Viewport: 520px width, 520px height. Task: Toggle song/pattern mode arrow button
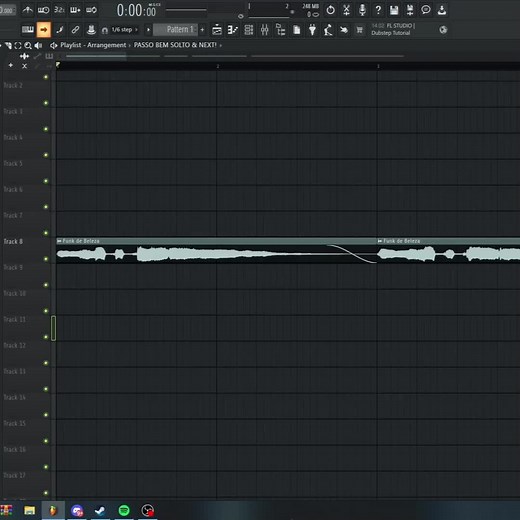click(44, 30)
